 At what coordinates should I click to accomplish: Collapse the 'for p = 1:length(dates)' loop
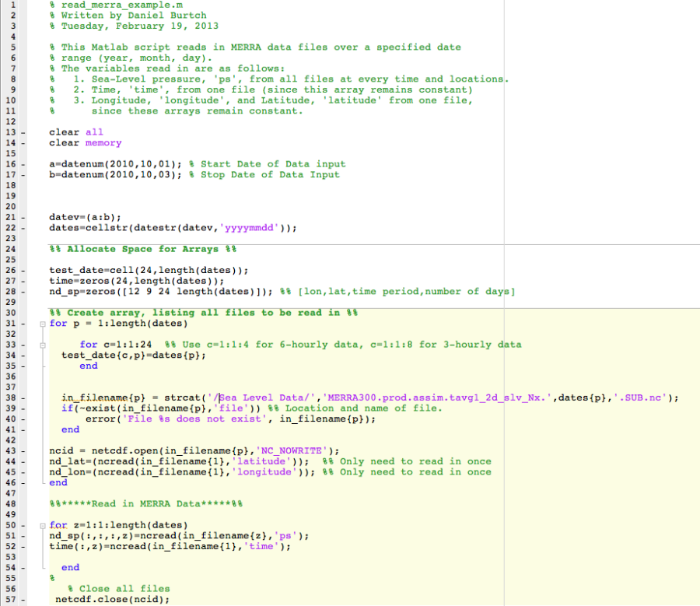(43, 323)
